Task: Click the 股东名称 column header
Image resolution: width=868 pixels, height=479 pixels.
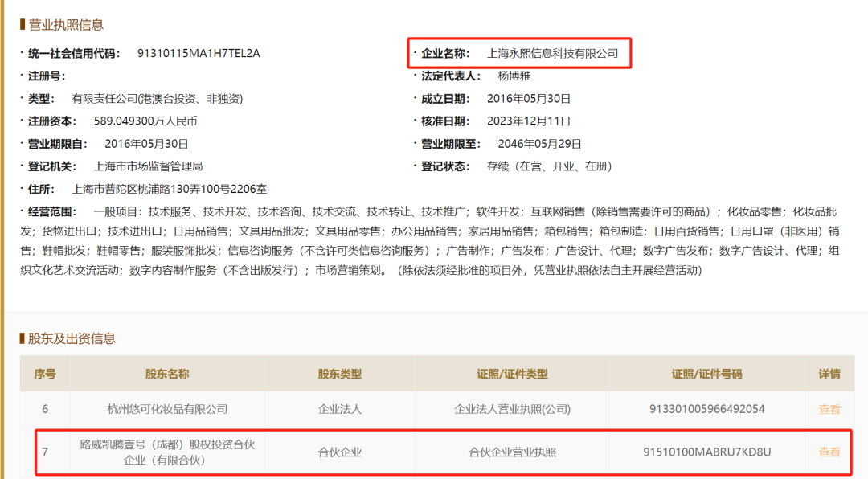Action: pyautogui.click(x=167, y=374)
